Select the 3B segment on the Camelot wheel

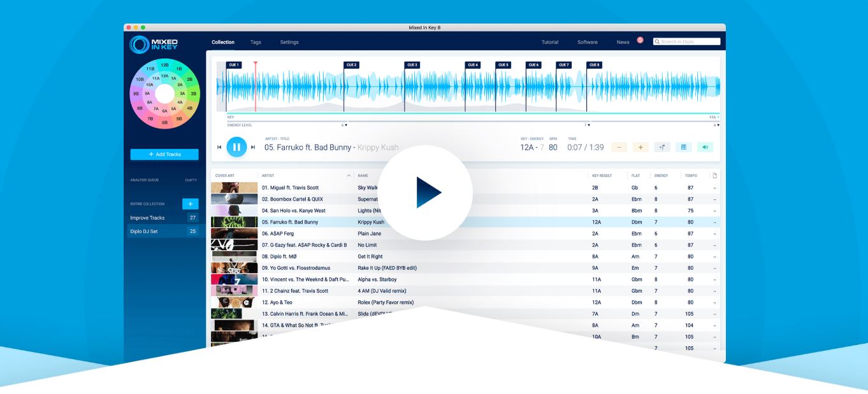pos(193,94)
